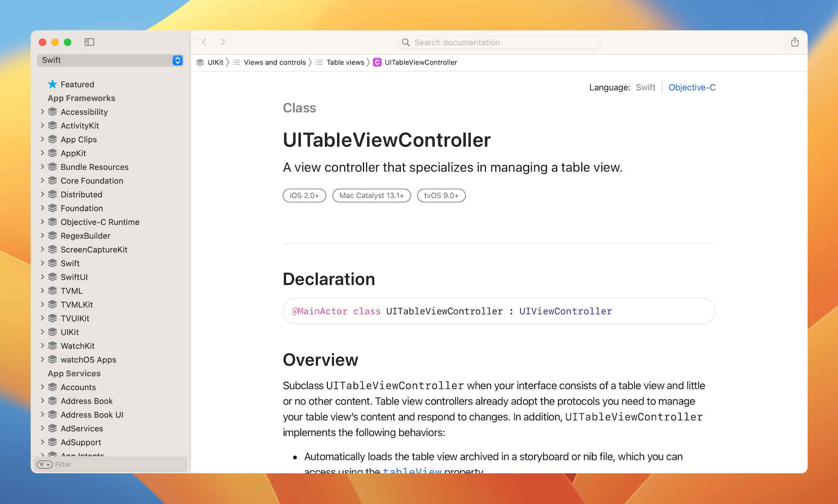This screenshot has height=504, width=838.
Task: Open the tableView property link in Overview
Action: coord(412,470)
